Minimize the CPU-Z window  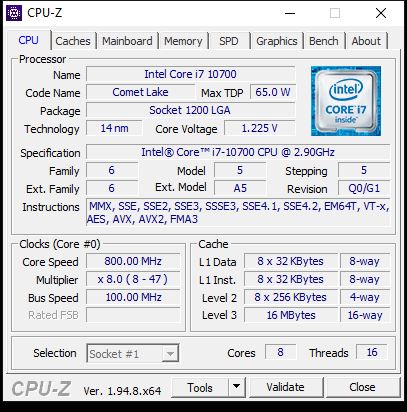(290, 13)
